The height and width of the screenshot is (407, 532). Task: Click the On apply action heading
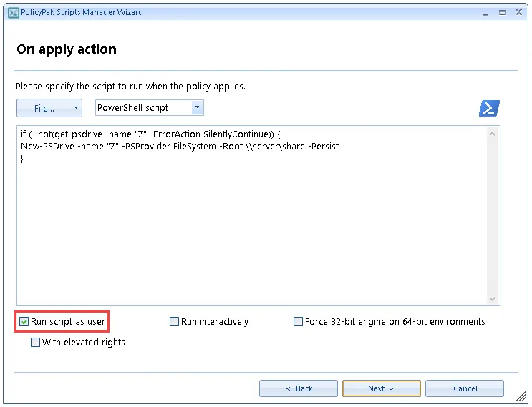[67, 49]
